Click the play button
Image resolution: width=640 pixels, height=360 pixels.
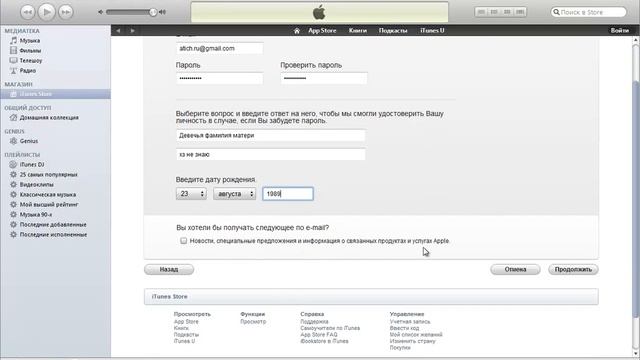(x=47, y=12)
